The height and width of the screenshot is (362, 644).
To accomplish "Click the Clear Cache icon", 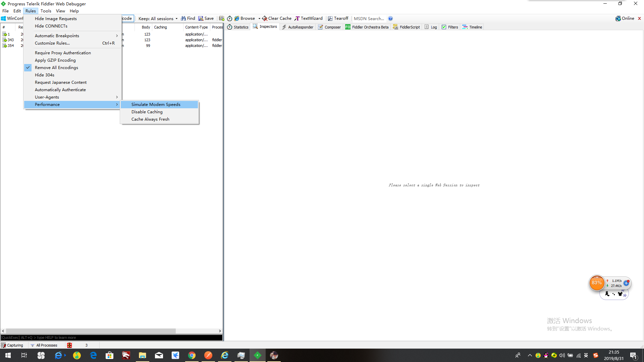I will pyautogui.click(x=265, y=18).
